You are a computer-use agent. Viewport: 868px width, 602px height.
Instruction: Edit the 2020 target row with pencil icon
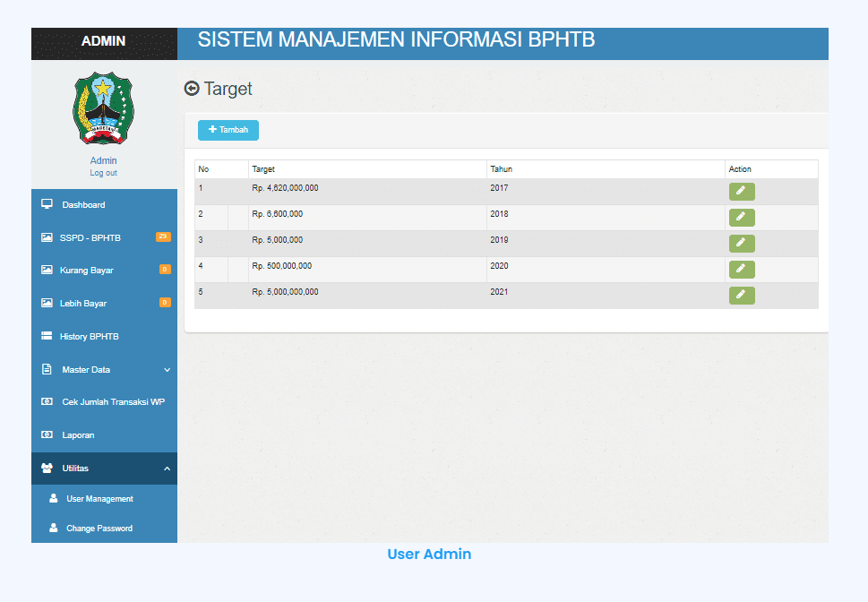tap(742, 269)
